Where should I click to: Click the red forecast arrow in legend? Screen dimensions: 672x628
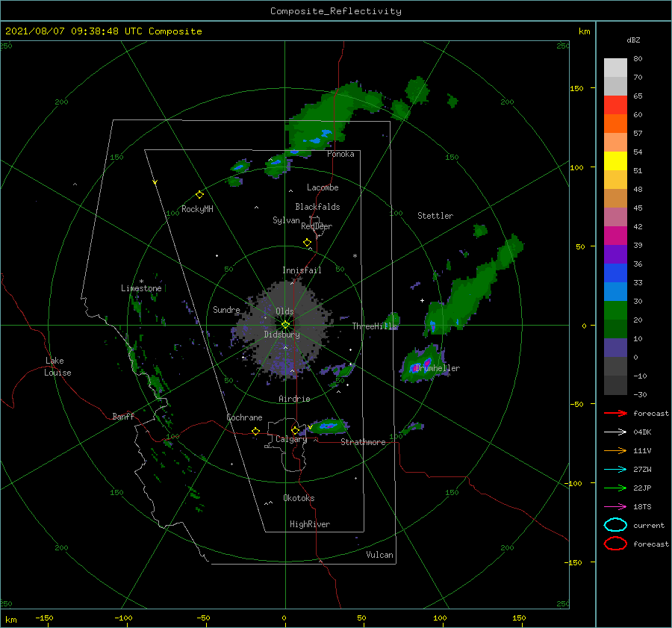click(x=615, y=413)
